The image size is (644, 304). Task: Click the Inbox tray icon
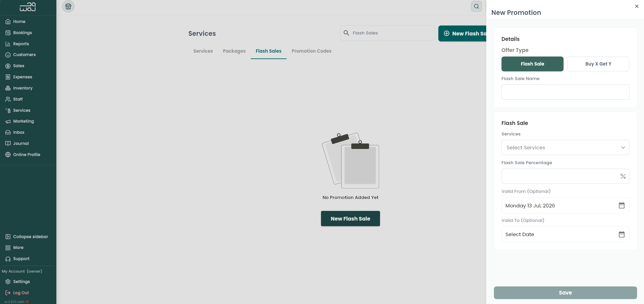click(x=8, y=132)
